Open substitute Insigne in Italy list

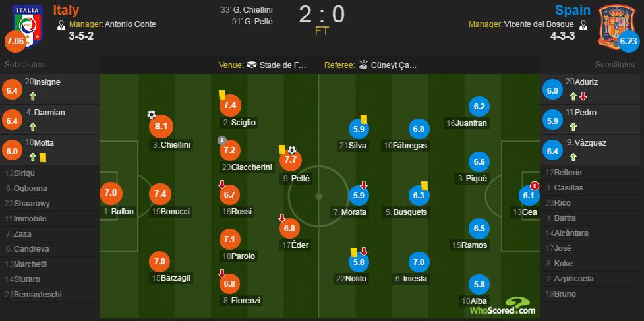coord(47,82)
